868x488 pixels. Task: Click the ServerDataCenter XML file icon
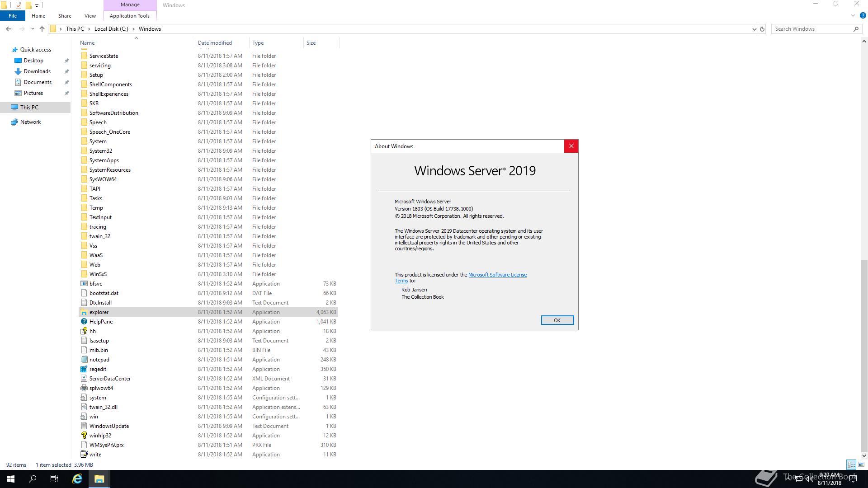[84, 379]
